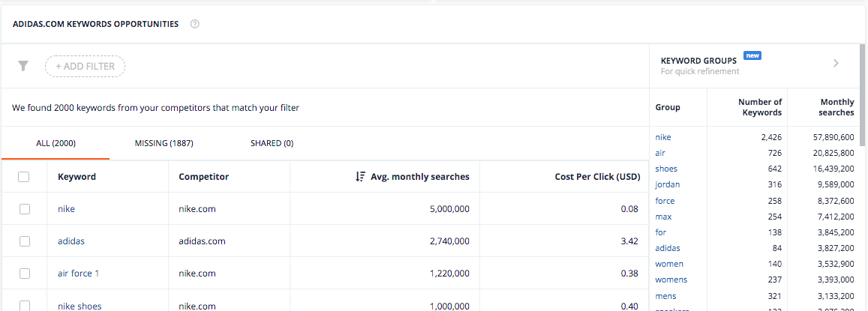Open the air force 1 keyword
Screen dimensions: 868x311
coord(79,274)
